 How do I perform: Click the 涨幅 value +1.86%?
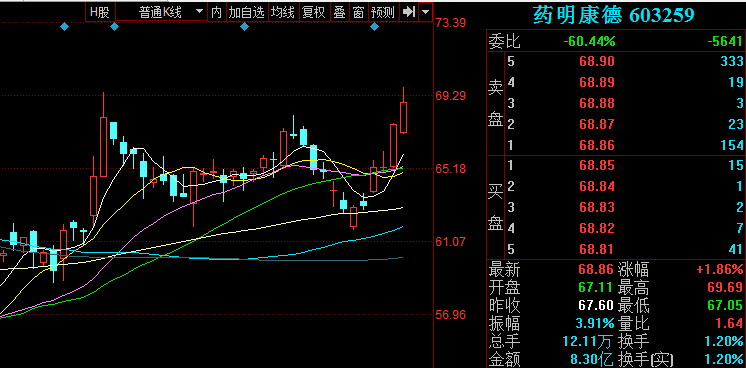[x=720, y=270]
